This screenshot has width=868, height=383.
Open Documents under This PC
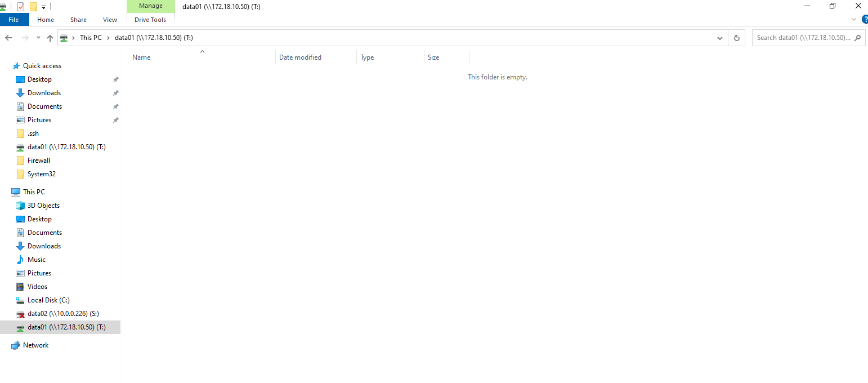click(x=44, y=233)
